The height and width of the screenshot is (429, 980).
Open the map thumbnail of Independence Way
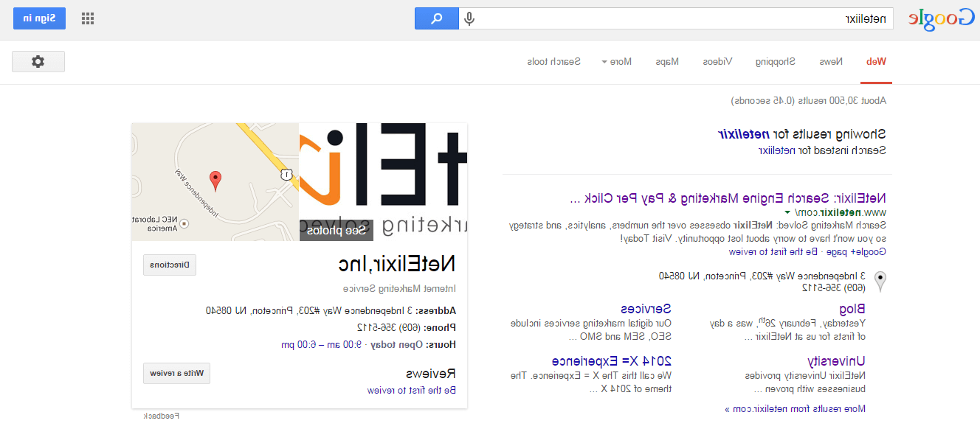[215, 182]
